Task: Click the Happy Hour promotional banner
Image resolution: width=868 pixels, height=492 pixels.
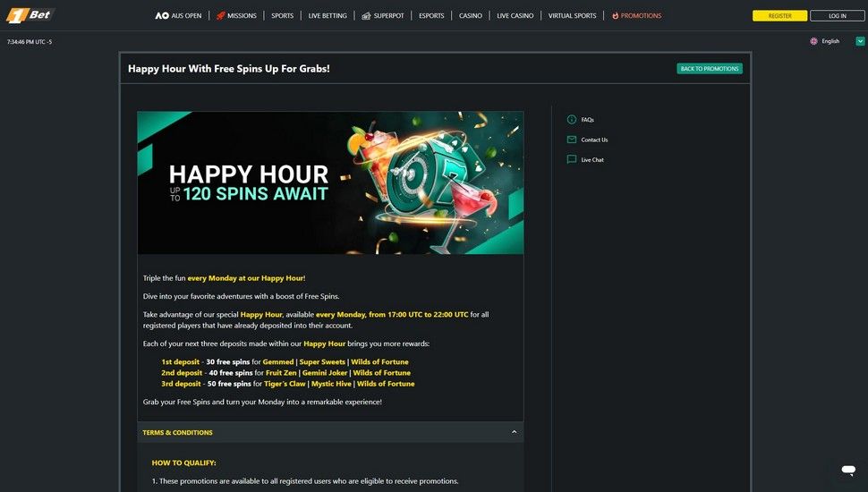Action: click(330, 182)
